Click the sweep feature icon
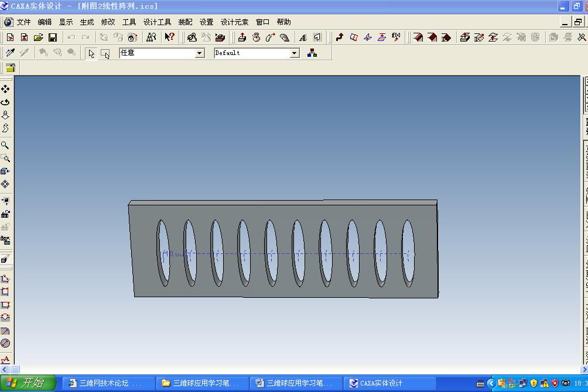The height and width of the screenshot is (392, 588). pyautogui.click(x=271, y=37)
